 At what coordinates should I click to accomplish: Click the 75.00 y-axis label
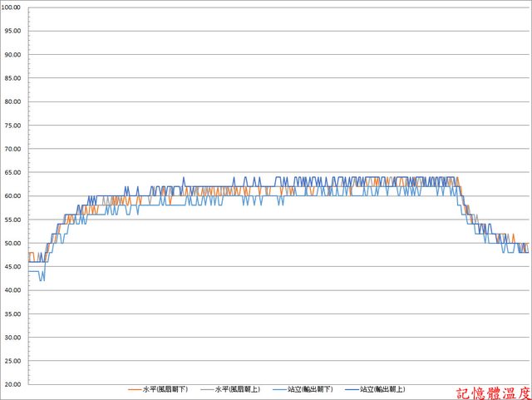tap(13, 126)
